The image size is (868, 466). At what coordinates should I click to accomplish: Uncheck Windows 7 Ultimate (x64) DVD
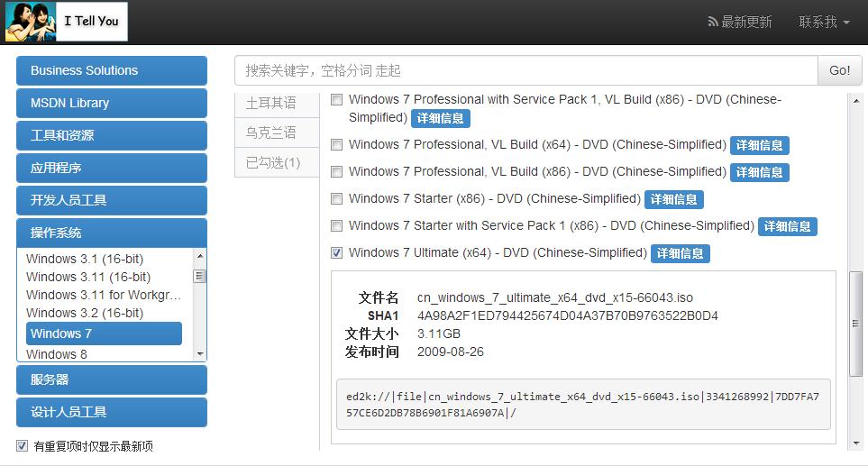tap(336, 252)
